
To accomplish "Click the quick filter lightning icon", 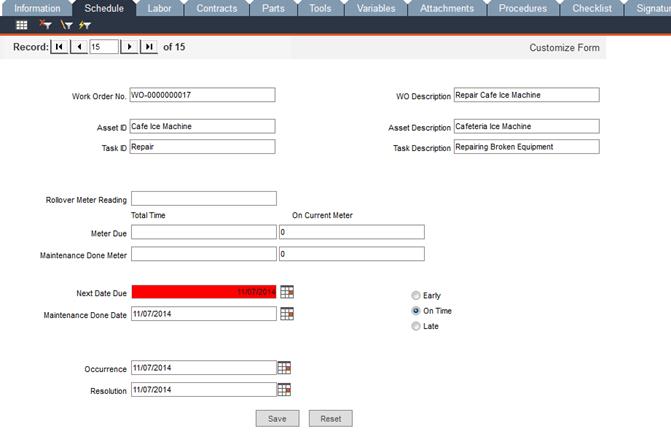I will click(x=85, y=25).
